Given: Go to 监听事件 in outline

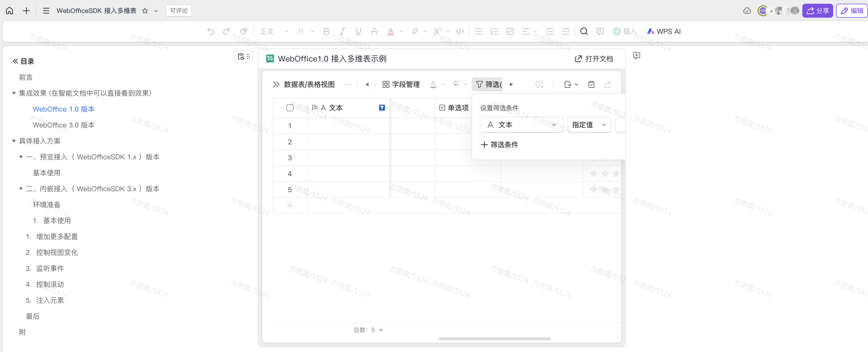Looking at the screenshot, I should (50, 268).
